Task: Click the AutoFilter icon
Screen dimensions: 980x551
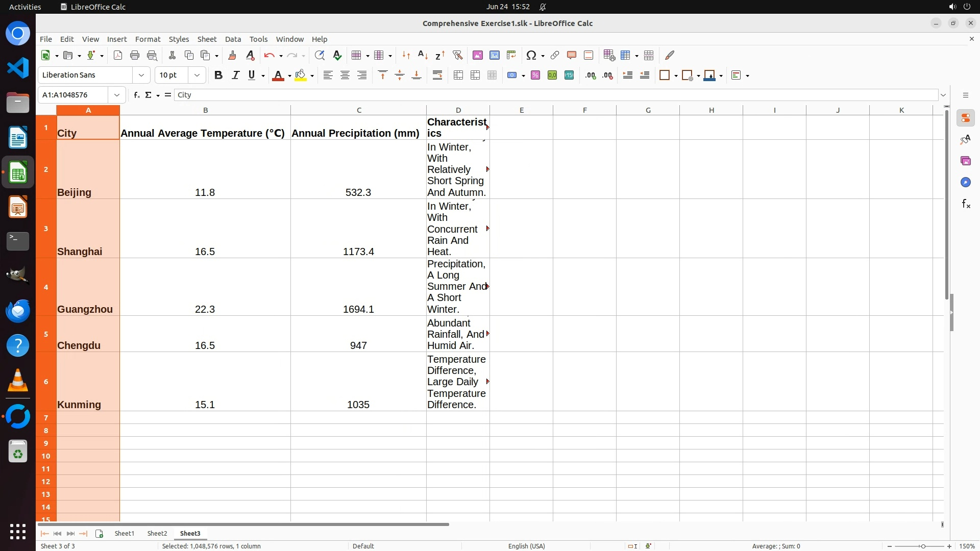Action: pos(457,55)
